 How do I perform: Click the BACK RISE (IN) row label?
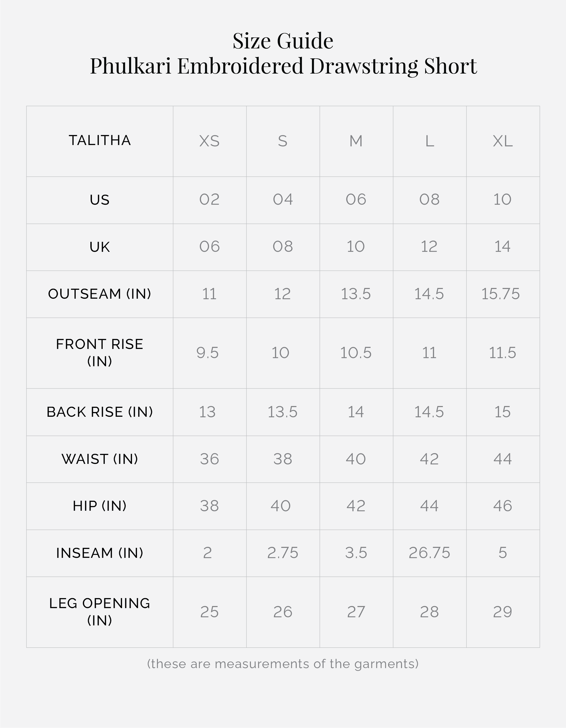pos(100,412)
